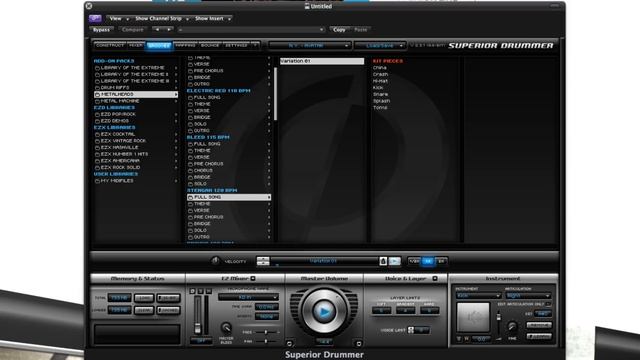640x360 pixels.
Task: Click the question mark help tab
Action: [255, 45]
